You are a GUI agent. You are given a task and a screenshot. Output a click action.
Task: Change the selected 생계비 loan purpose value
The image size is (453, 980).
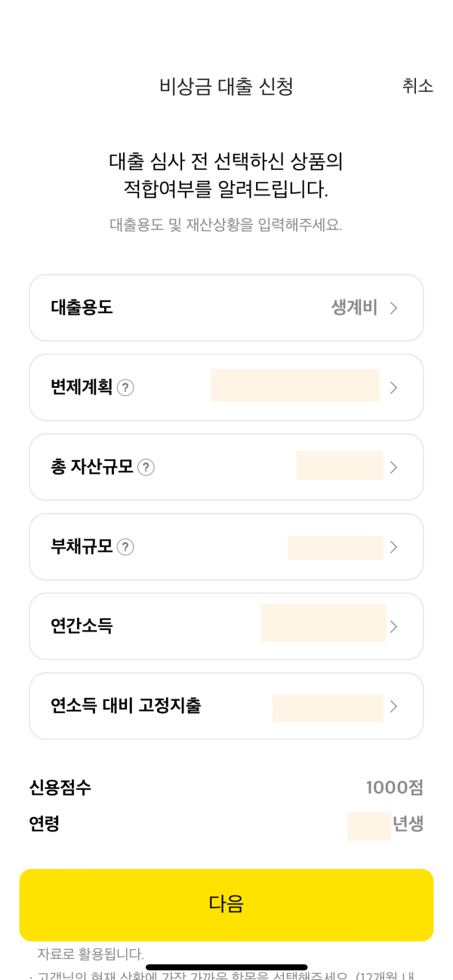354,308
